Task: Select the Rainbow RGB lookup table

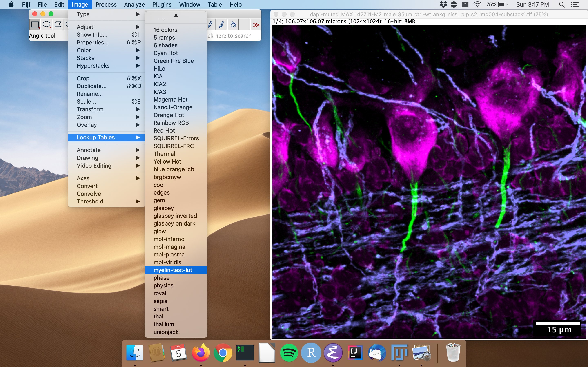Action: (x=171, y=123)
